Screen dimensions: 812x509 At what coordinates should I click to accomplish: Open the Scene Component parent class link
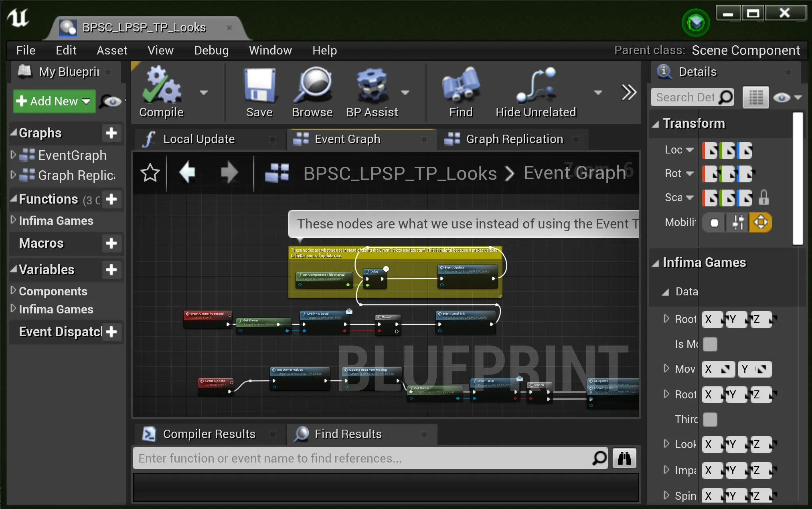pos(745,50)
